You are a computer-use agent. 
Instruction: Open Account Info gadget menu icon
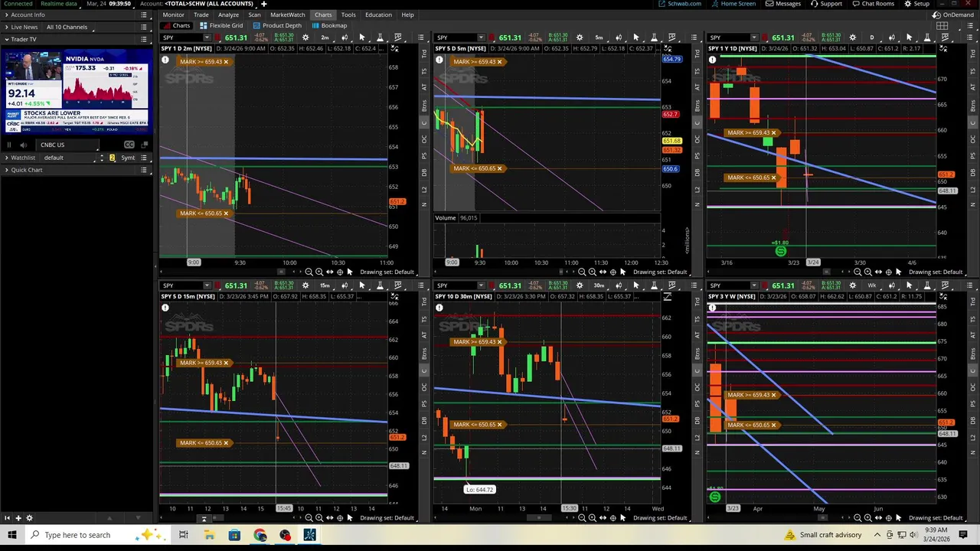coord(143,15)
